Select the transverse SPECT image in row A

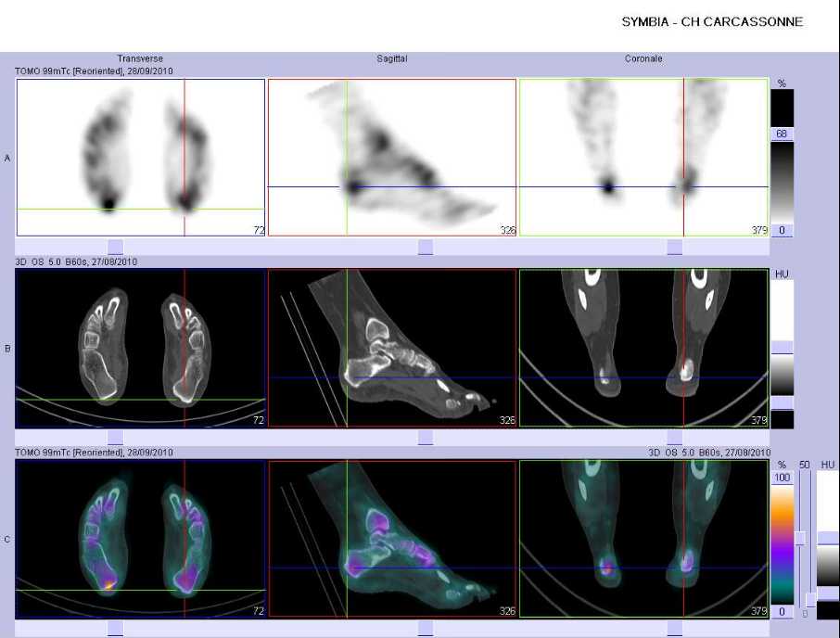[x=141, y=158]
